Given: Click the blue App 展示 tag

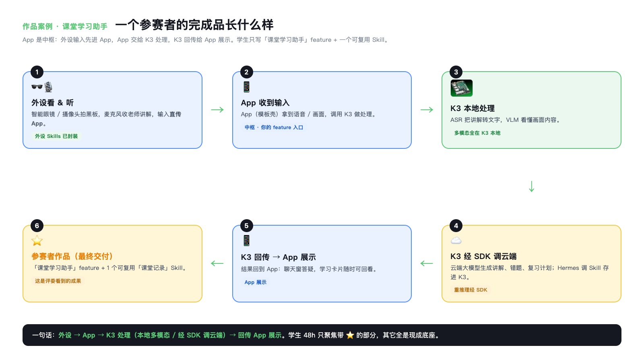Looking at the screenshot, I should (256, 282).
